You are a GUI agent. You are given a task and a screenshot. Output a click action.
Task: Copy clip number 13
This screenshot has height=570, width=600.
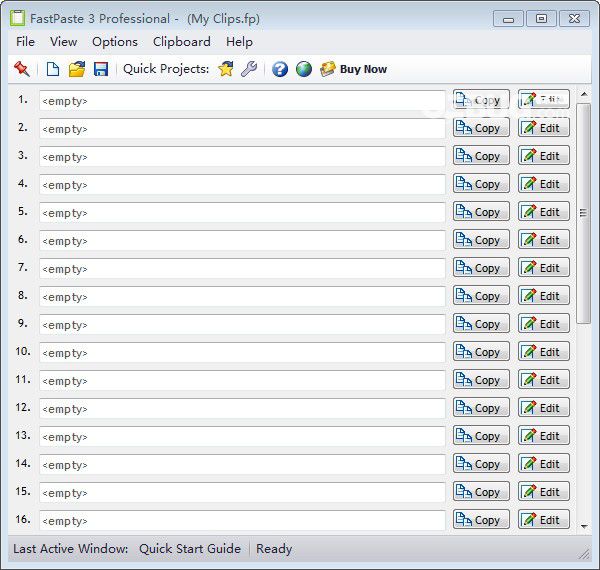[x=481, y=435]
